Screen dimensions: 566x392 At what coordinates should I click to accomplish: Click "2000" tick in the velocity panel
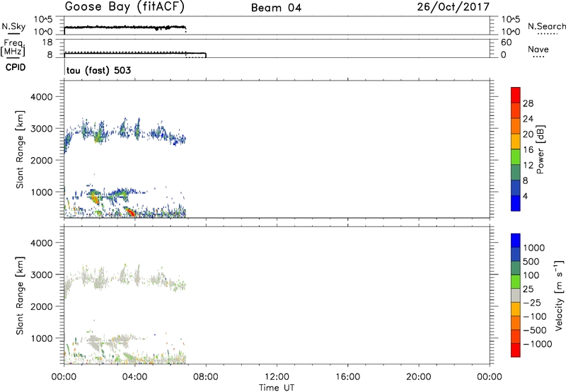click(41, 306)
